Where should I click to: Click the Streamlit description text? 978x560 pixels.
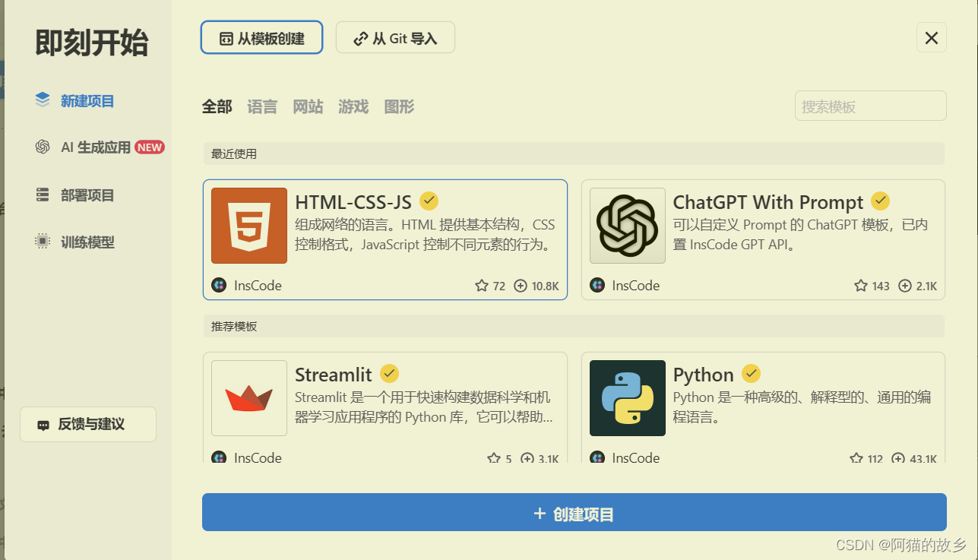pyautogui.click(x=424, y=407)
